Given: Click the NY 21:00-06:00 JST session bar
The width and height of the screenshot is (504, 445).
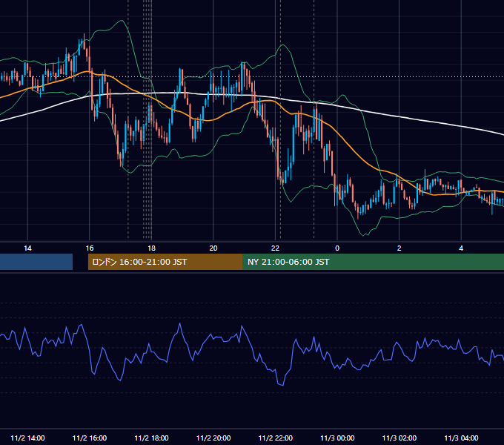Looking at the screenshot, I should (x=373, y=262).
